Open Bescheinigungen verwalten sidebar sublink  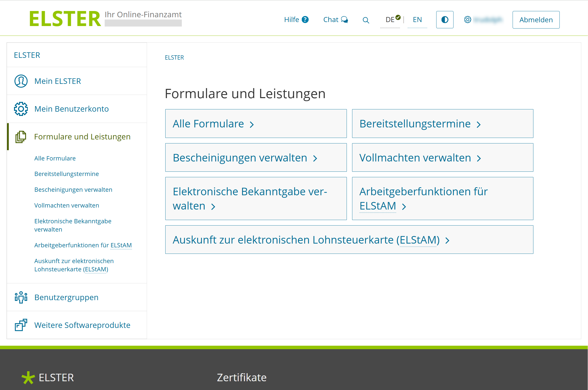(73, 189)
